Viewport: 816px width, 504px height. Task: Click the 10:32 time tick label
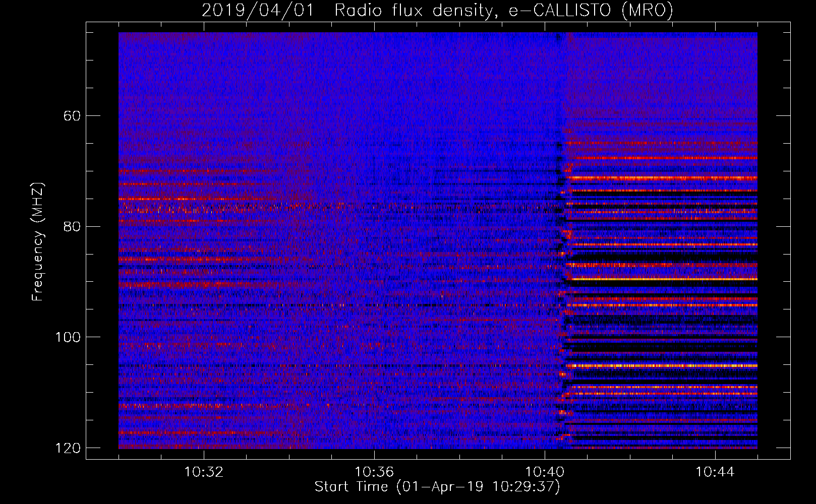coord(204,472)
